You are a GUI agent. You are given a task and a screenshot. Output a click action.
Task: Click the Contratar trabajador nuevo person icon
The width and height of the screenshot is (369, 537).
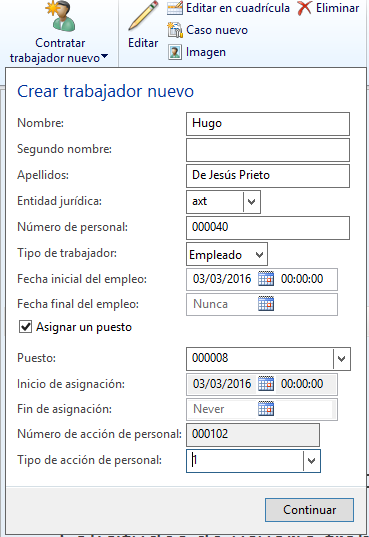click(60, 16)
